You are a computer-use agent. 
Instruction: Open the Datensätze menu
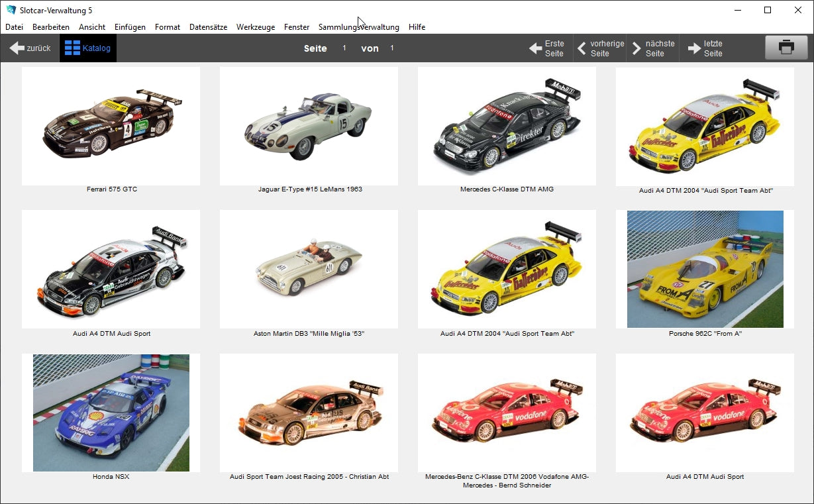(x=209, y=27)
